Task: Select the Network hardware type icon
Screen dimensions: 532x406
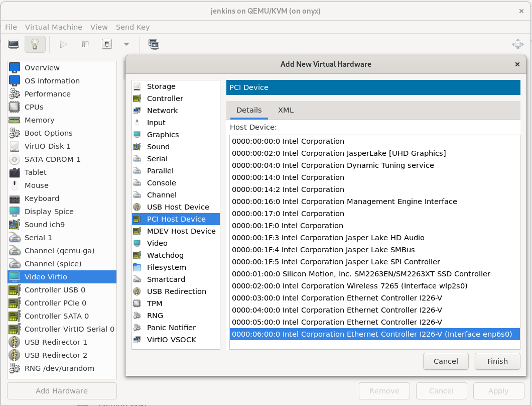Action: coord(137,111)
